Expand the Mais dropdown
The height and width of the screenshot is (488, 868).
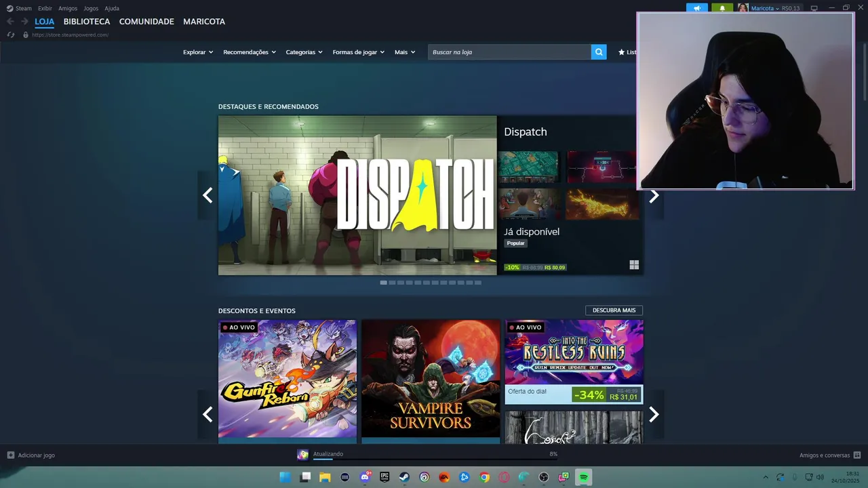pos(405,52)
